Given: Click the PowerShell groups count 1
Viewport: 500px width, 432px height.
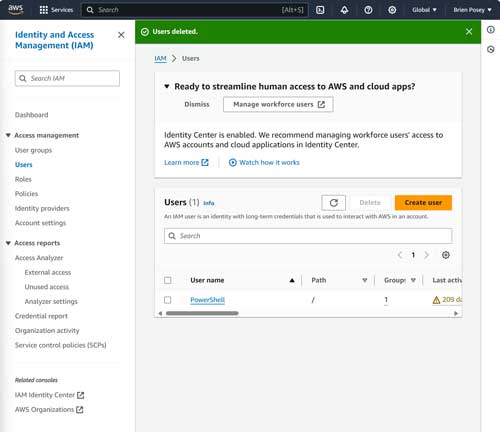Looking at the screenshot, I should pos(386,300).
